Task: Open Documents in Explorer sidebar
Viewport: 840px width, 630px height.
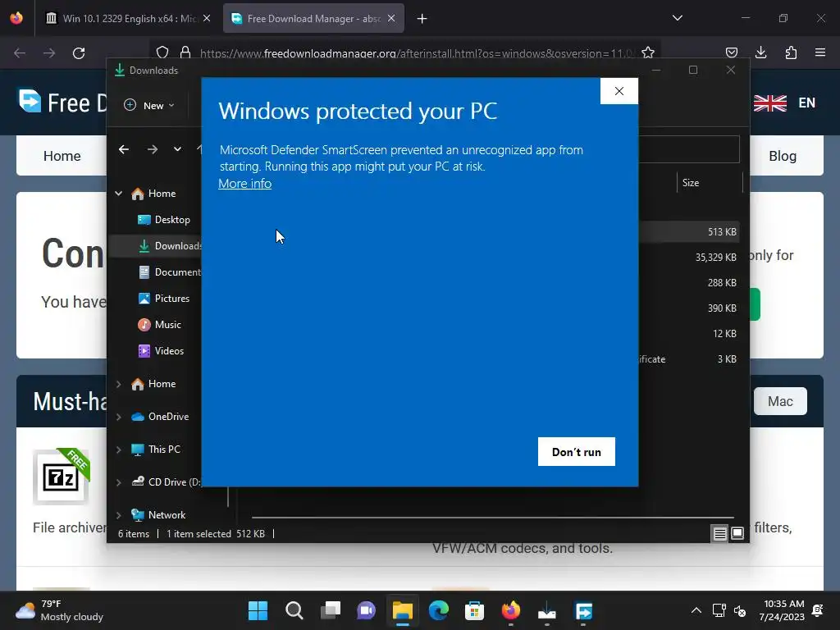Action: point(170,272)
